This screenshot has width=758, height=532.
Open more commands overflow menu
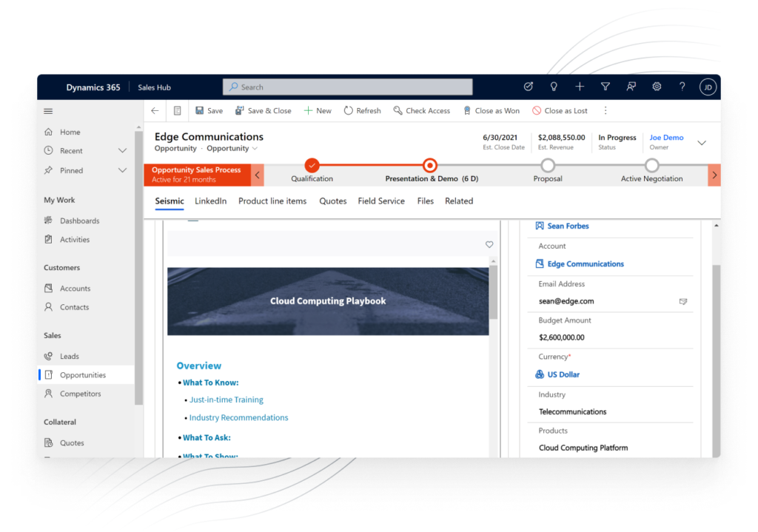(x=606, y=111)
